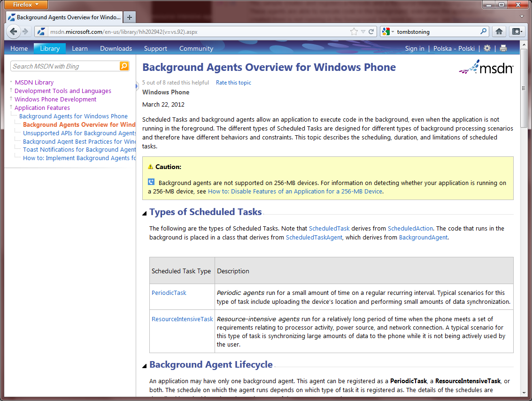
Task: Click the msdn logo
Action: coord(486,67)
